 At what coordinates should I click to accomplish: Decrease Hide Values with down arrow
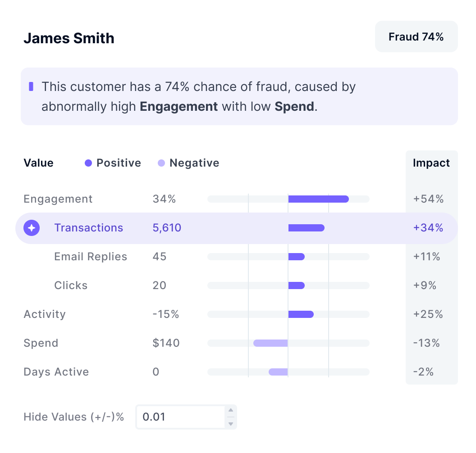pyautogui.click(x=231, y=424)
